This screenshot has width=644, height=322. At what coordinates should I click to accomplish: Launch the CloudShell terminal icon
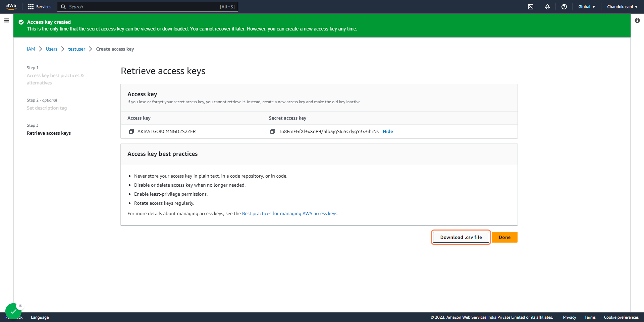click(x=531, y=7)
